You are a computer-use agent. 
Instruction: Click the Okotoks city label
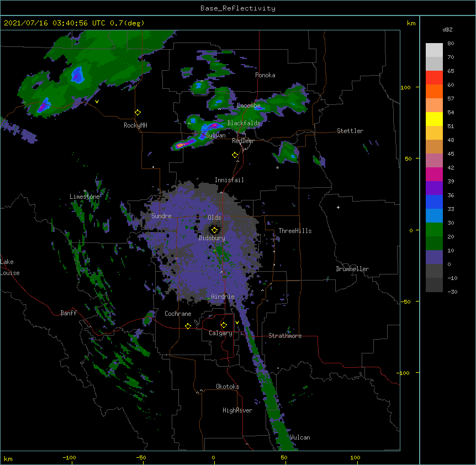[228, 387]
